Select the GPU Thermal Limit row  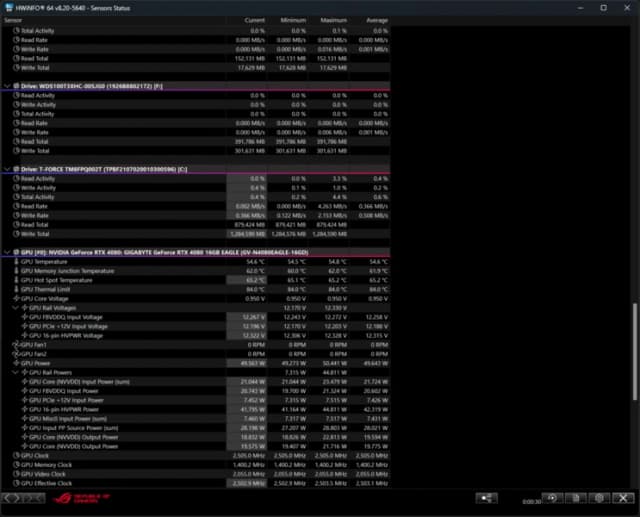point(196,289)
